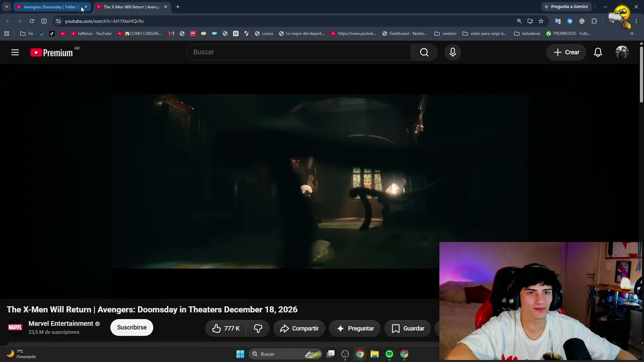Image resolution: width=644 pixels, height=362 pixels.
Task: Open the YouTube guide hamburger menu
Action: pyautogui.click(x=15, y=52)
